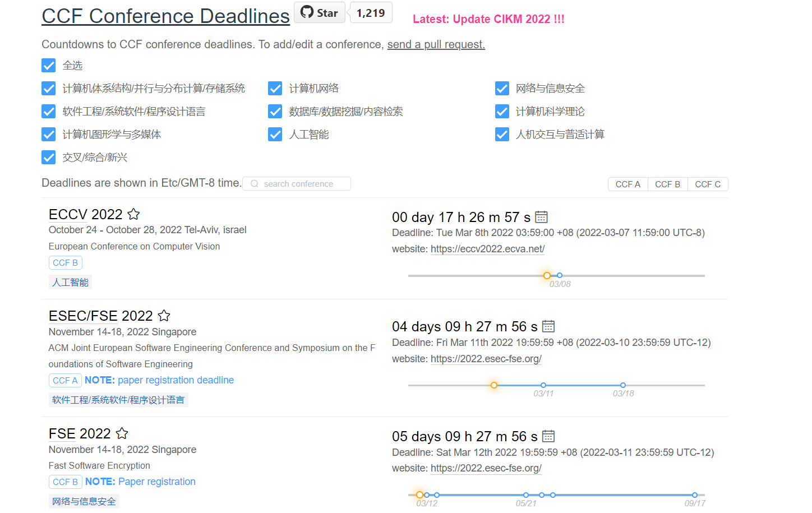Toggle the 全选 select-all checkbox
Image resolution: width=812 pixels, height=513 pixels.
pyautogui.click(x=49, y=66)
